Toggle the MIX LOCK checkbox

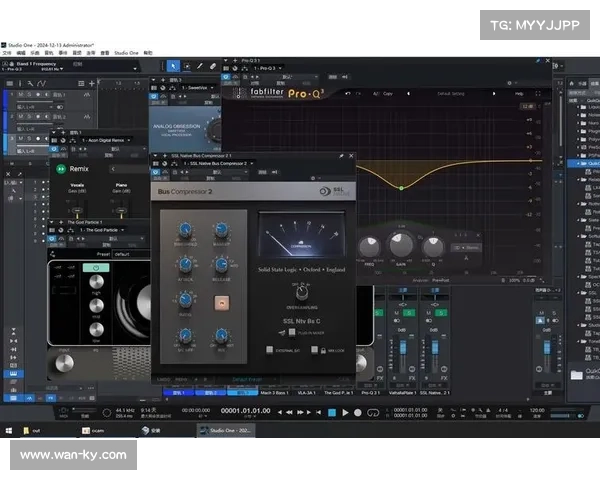pos(314,349)
